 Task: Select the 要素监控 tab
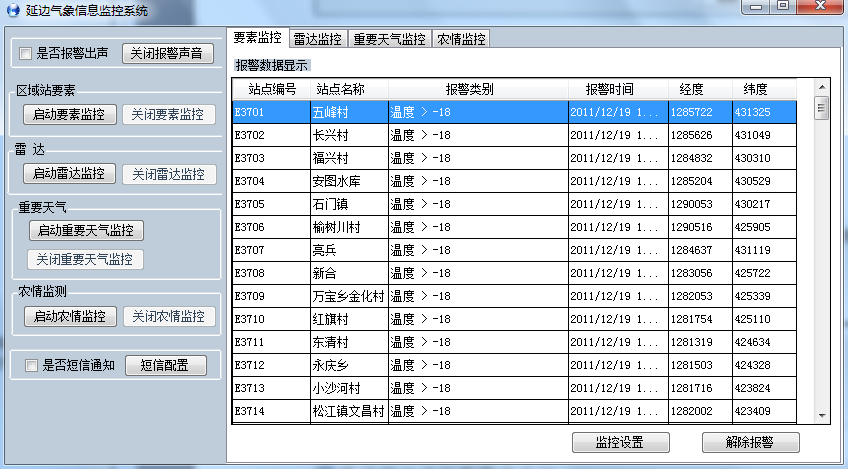click(x=257, y=38)
